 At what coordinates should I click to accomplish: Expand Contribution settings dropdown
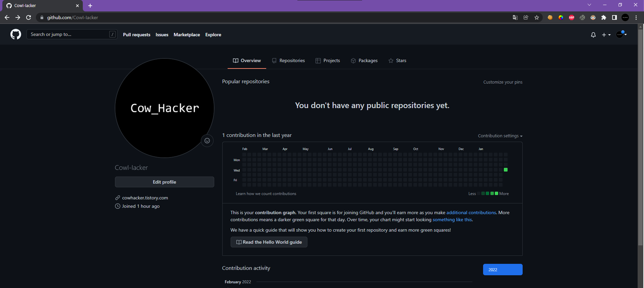pos(500,136)
